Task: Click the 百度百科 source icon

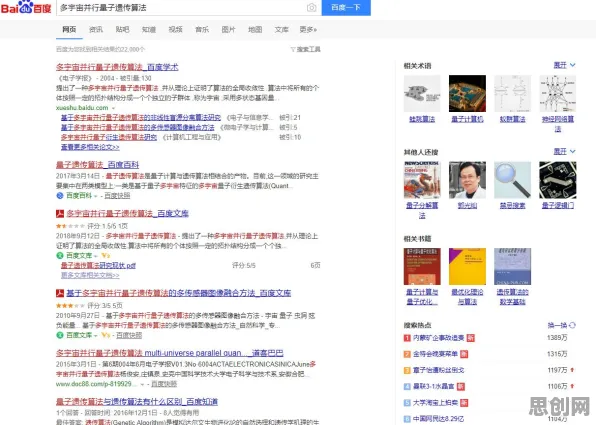Action: coord(60,196)
